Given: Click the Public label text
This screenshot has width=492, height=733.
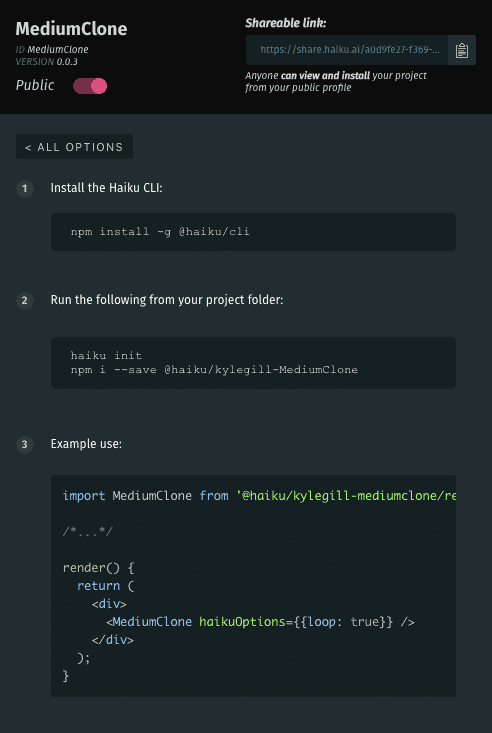Looking at the screenshot, I should click(35, 85).
